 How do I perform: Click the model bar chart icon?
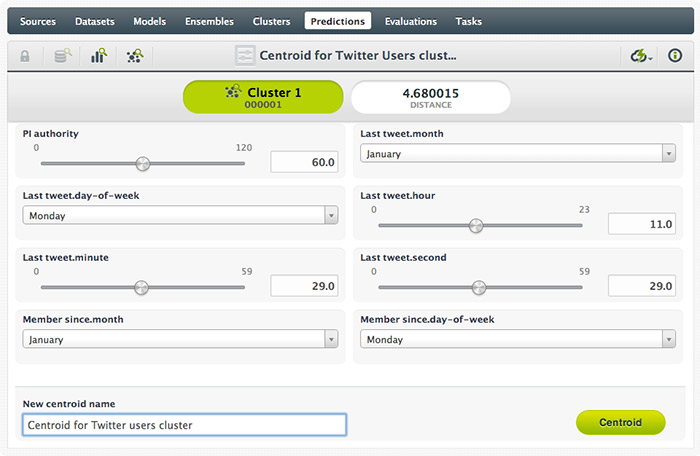click(x=98, y=56)
